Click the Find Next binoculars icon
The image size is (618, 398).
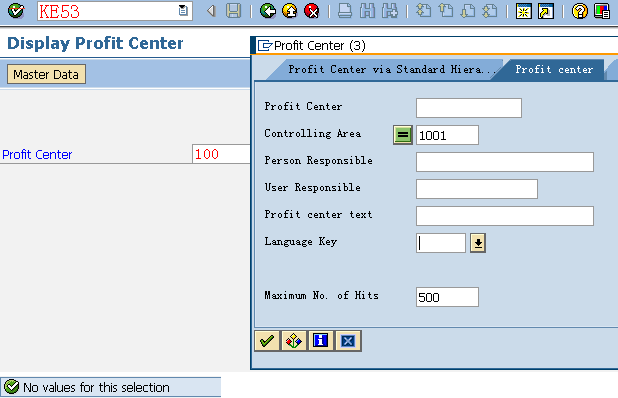[x=389, y=11]
